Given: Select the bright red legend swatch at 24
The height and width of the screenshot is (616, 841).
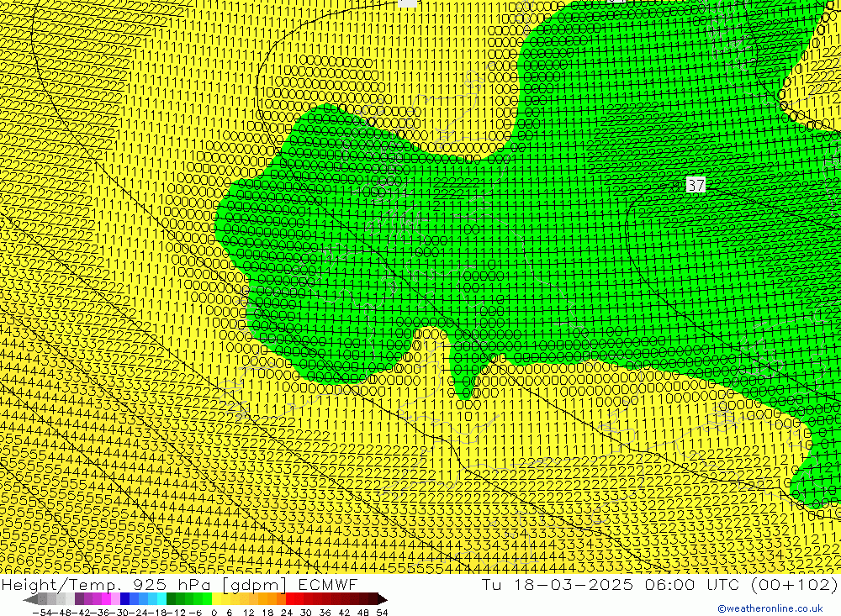Looking at the screenshot, I should pos(290,600).
